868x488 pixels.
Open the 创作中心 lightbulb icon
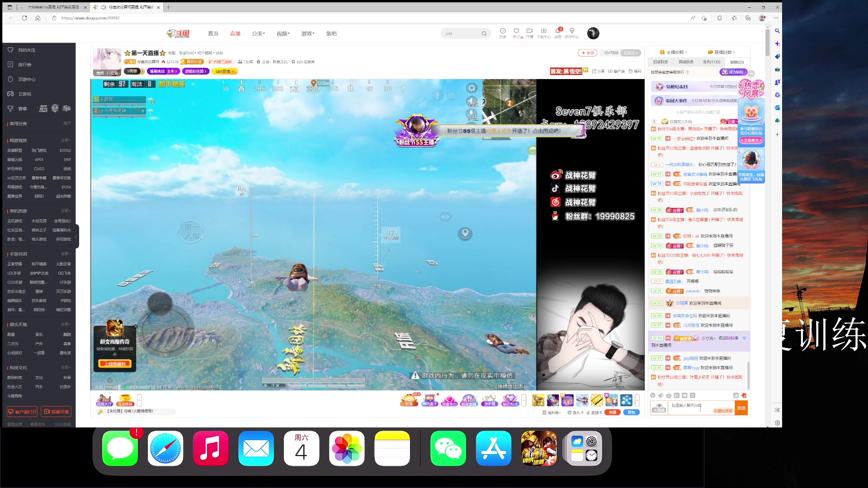(x=572, y=31)
